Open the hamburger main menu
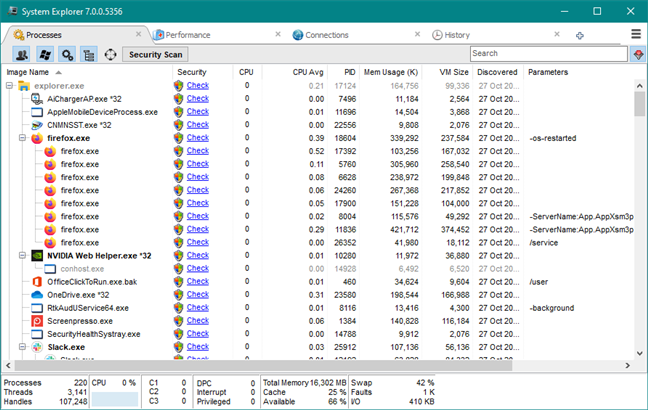This screenshot has width=648, height=410. tap(636, 34)
